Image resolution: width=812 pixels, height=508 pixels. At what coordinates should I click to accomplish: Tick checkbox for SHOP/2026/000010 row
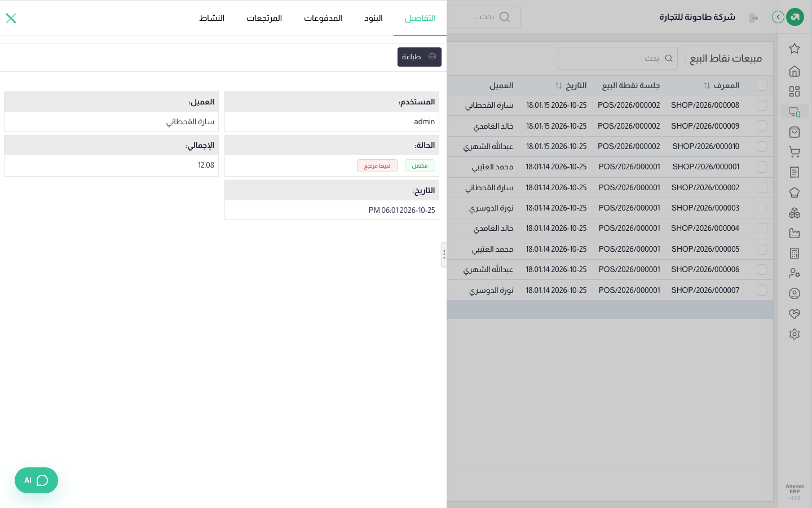point(762,146)
